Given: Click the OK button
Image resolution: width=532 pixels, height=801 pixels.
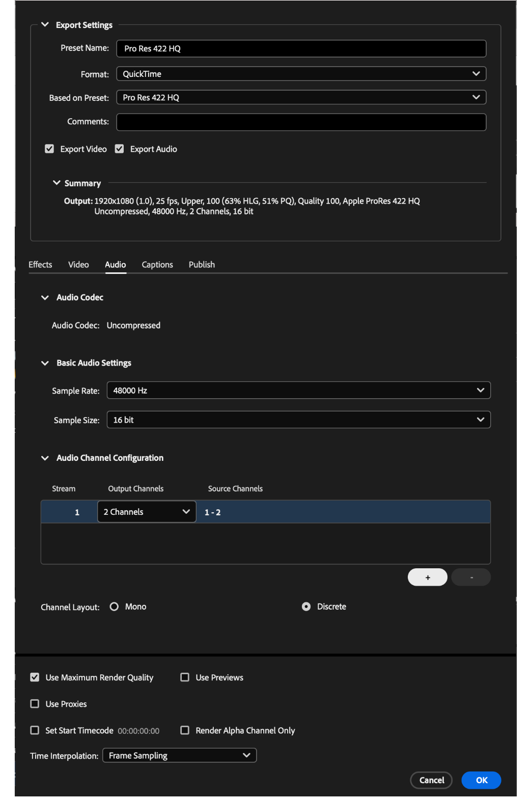Looking at the screenshot, I should click(482, 780).
